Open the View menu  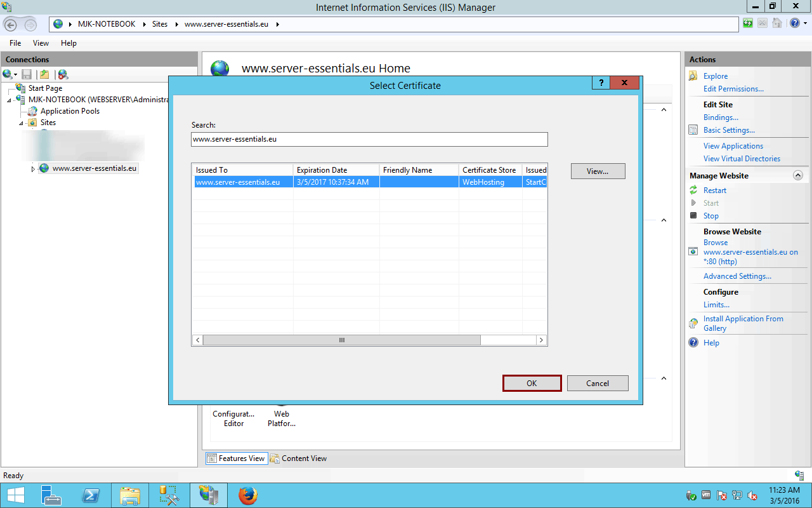coord(41,43)
